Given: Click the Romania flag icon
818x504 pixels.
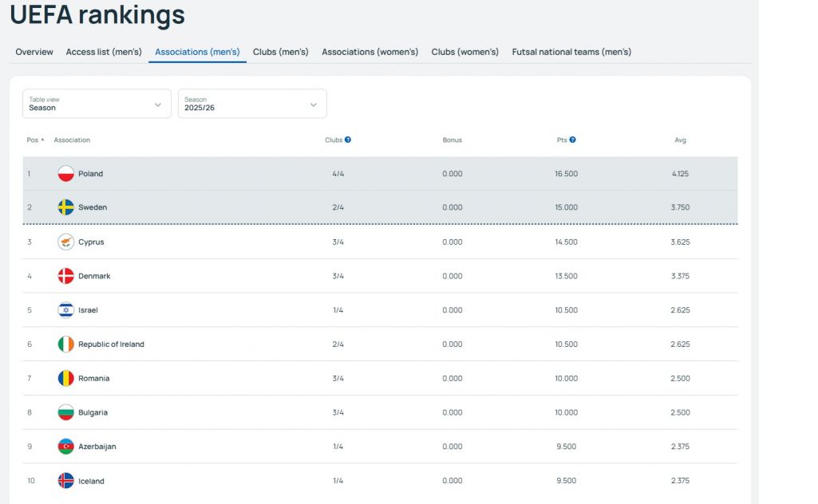Looking at the screenshot, I should click(65, 378).
